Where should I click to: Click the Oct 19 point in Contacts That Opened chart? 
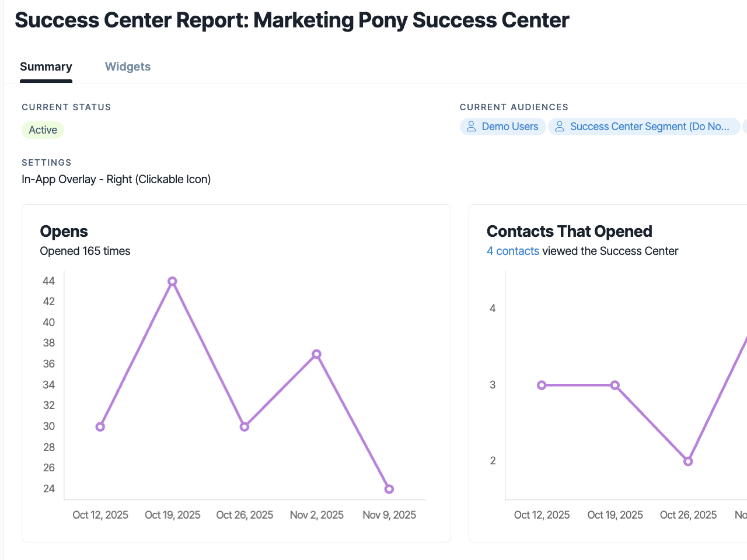tap(615, 385)
